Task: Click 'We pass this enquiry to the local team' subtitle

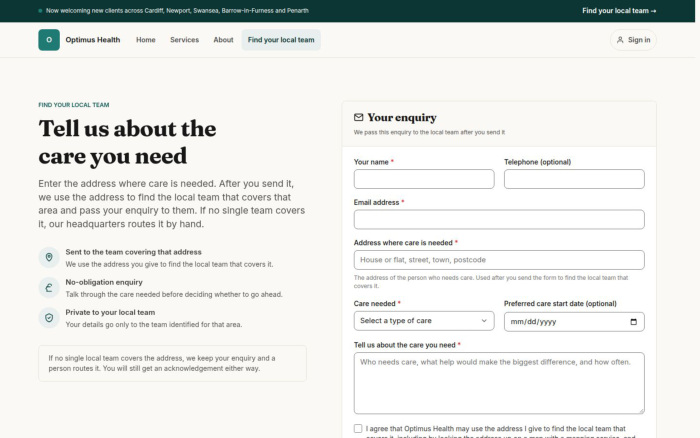Action: (429, 132)
